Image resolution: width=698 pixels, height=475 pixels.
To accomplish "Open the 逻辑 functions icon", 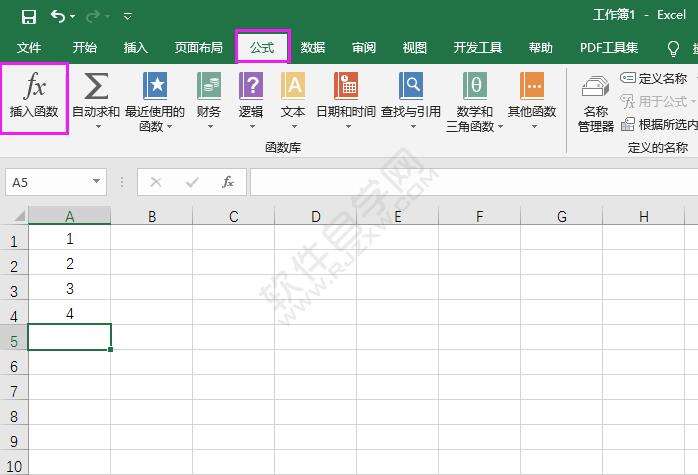I will [x=251, y=86].
